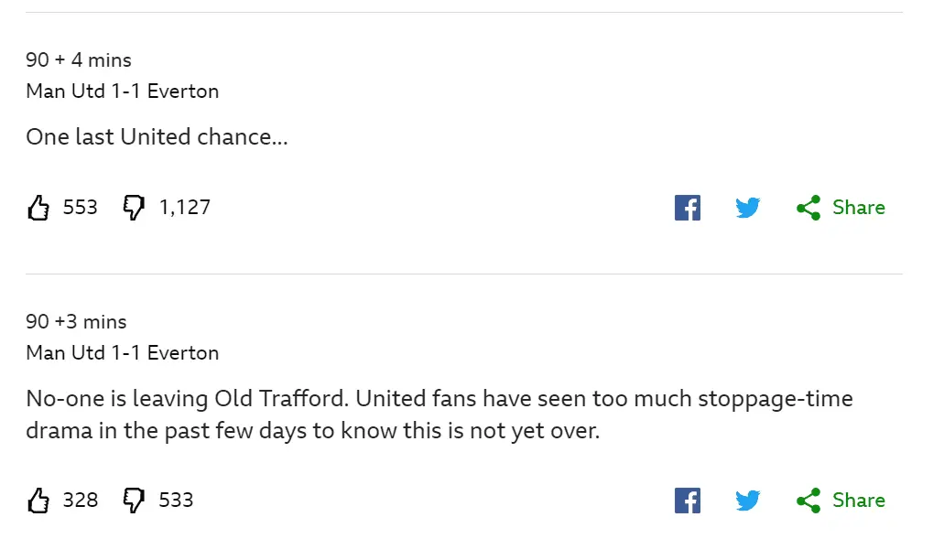944x560 pixels.
Task: Click the 'One last United chance...' text
Action: point(157,137)
